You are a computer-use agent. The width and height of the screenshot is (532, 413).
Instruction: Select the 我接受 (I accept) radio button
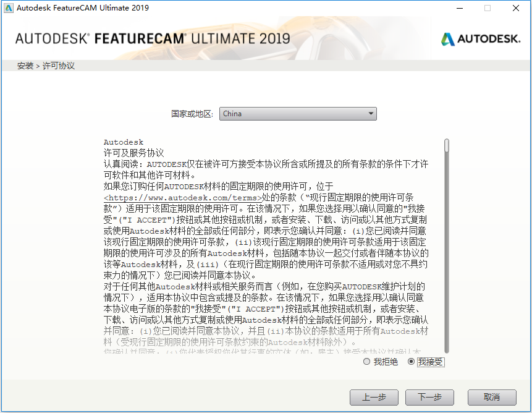click(411, 362)
